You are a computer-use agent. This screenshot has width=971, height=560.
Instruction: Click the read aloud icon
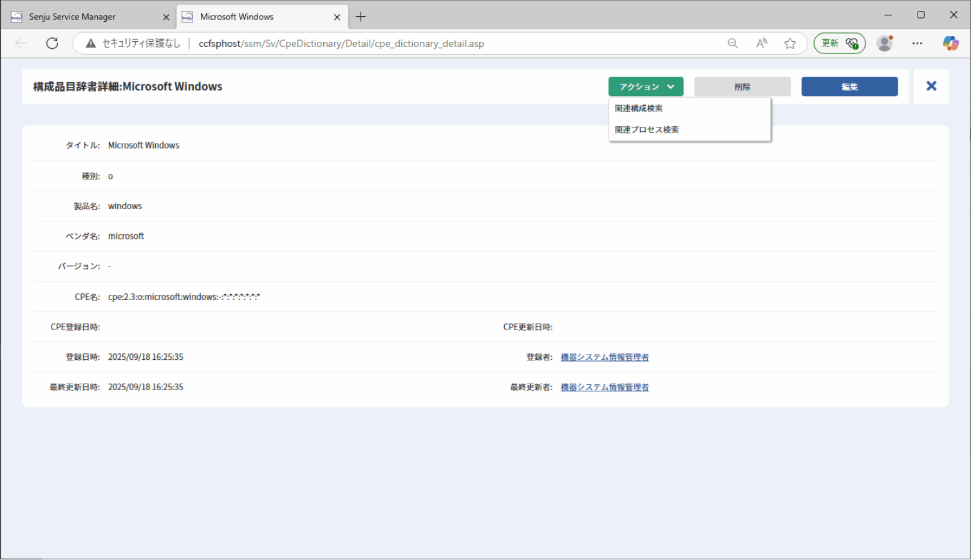pos(762,43)
